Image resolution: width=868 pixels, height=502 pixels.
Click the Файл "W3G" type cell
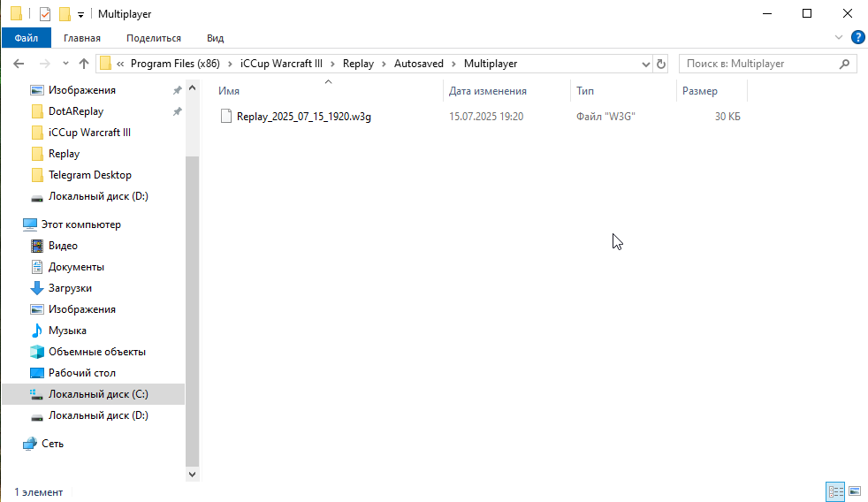pyautogui.click(x=605, y=117)
